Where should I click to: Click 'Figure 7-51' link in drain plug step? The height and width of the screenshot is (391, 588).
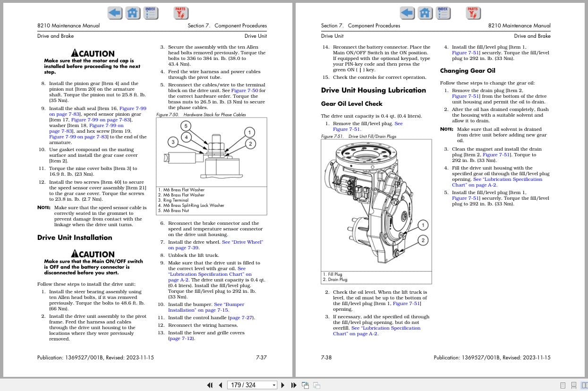pyautogui.click(x=466, y=96)
